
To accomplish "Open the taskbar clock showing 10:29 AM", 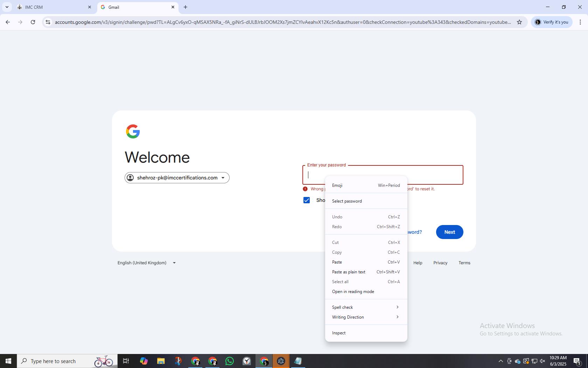I will 558,361.
